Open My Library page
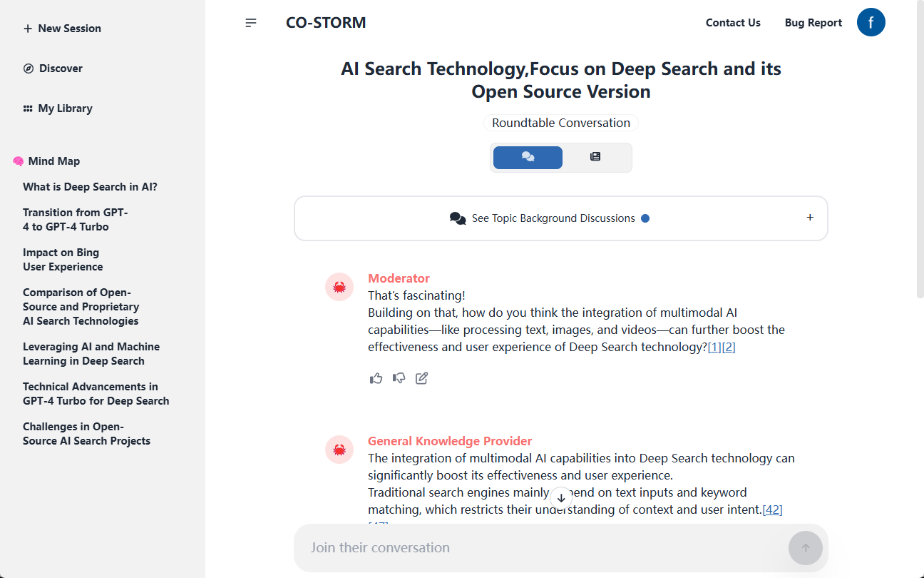924x578 pixels. [58, 108]
